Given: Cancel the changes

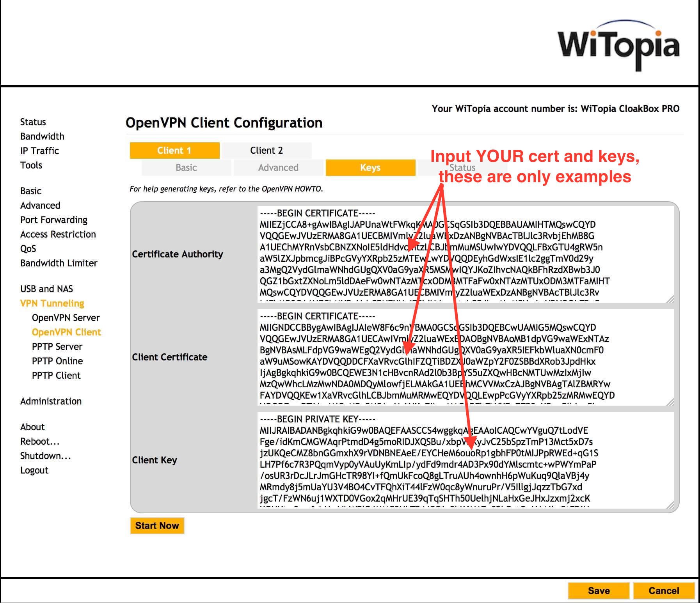Looking at the screenshot, I should pyautogui.click(x=664, y=591).
